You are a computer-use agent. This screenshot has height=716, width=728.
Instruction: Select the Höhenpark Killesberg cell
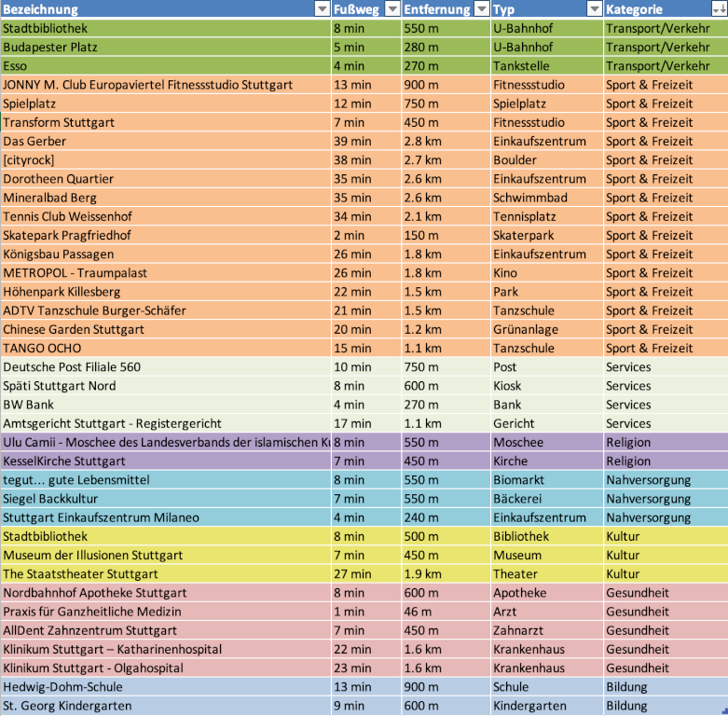[166, 292]
